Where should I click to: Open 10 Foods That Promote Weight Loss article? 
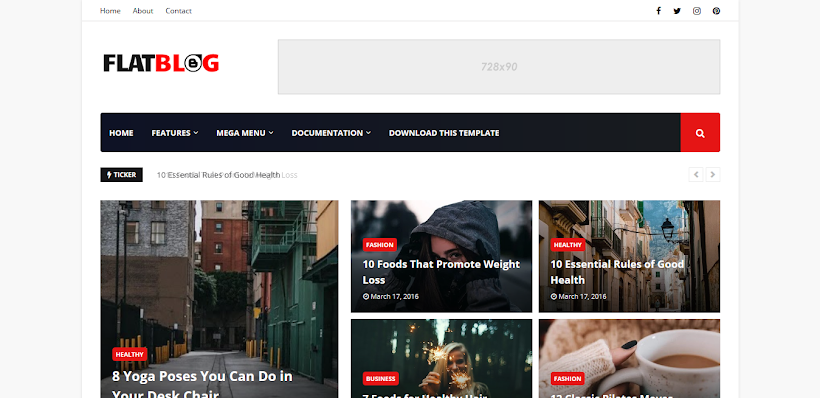tap(441, 272)
